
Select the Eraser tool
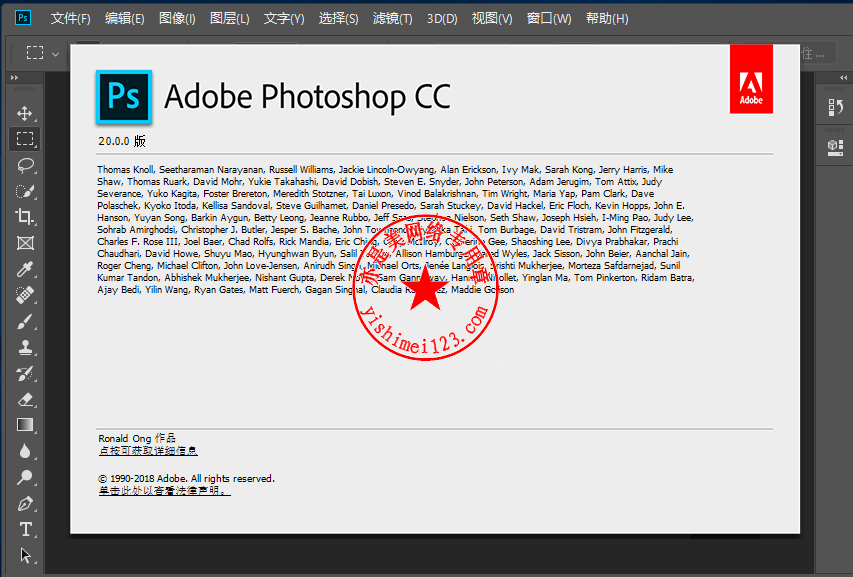pos(25,399)
